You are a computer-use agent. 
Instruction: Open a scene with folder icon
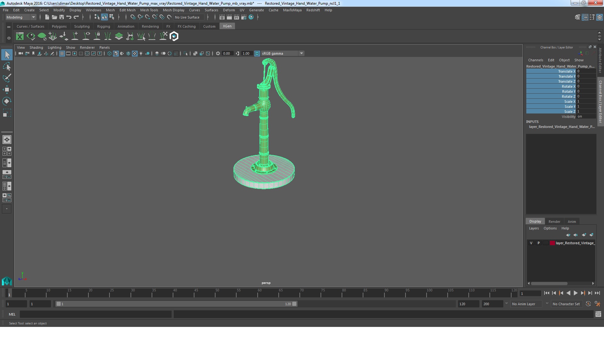pos(54,17)
